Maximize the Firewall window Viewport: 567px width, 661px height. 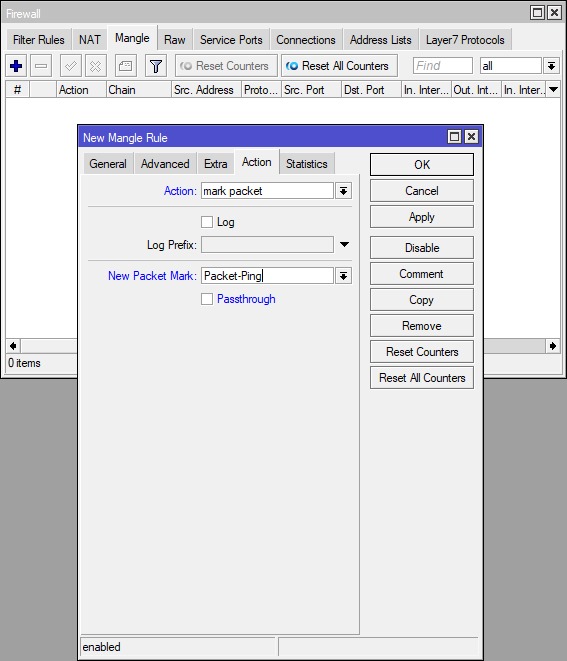tap(537, 13)
